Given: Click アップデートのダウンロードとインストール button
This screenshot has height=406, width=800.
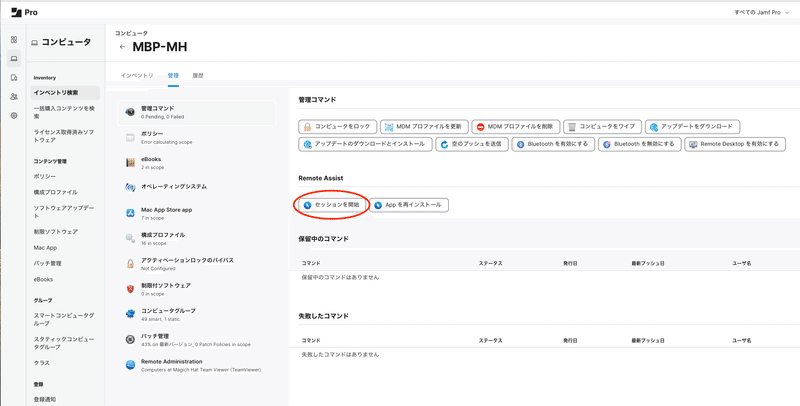Looking at the screenshot, I should [365, 144].
